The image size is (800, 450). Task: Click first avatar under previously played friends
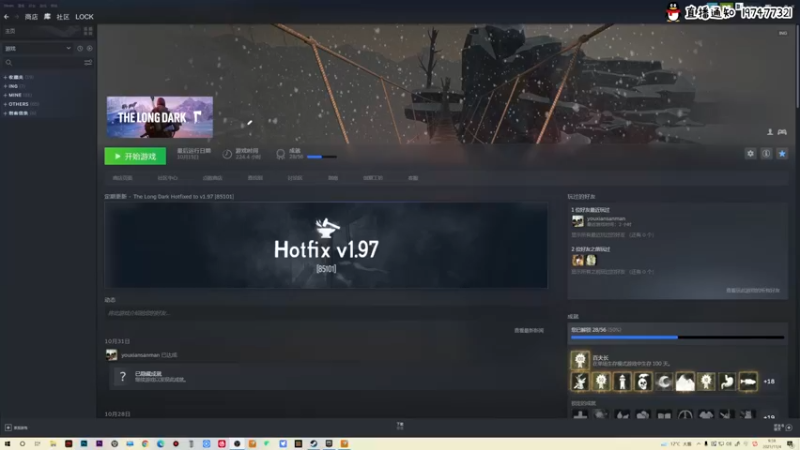(x=578, y=260)
